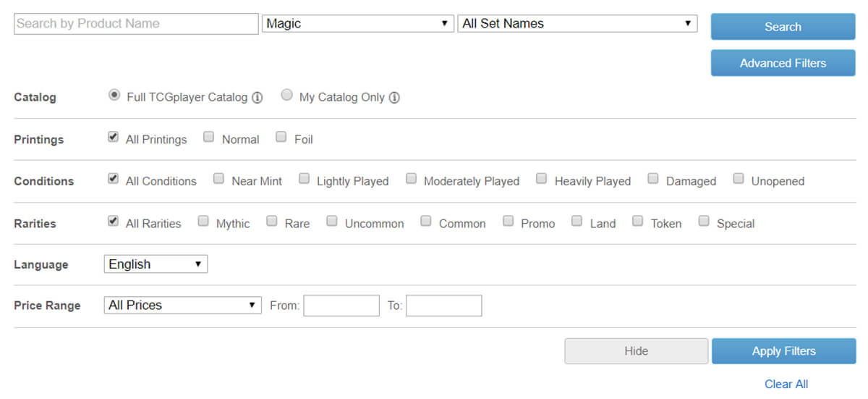Focus the Search by Product Name field
This screenshot has width=868, height=399.
[136, 24]
